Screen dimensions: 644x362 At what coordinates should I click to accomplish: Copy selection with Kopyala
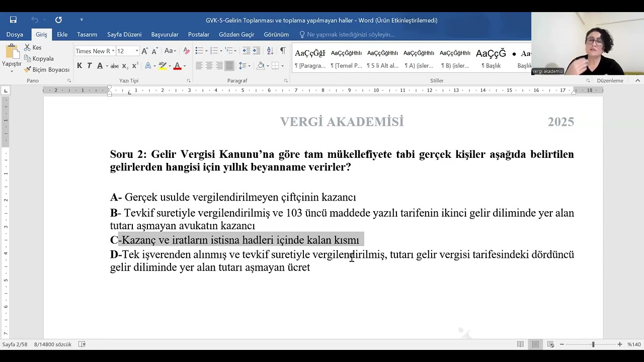(x=39, y=58)
